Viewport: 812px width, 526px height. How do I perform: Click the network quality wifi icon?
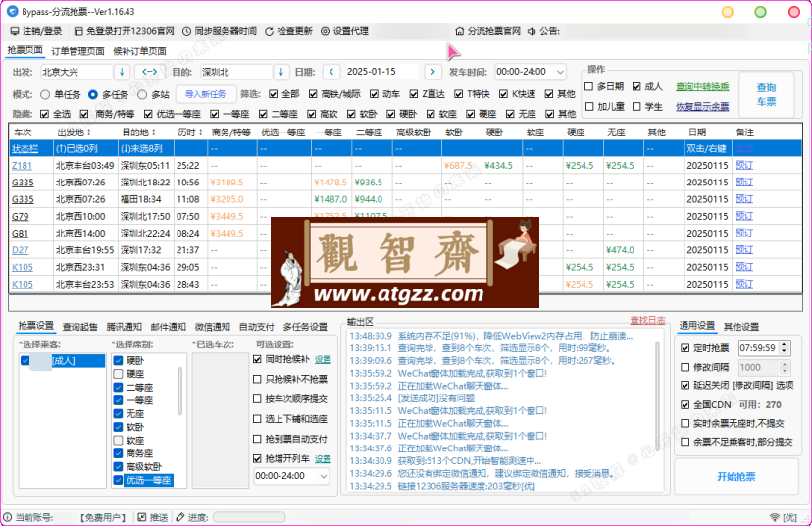click(x=774, y=517)
